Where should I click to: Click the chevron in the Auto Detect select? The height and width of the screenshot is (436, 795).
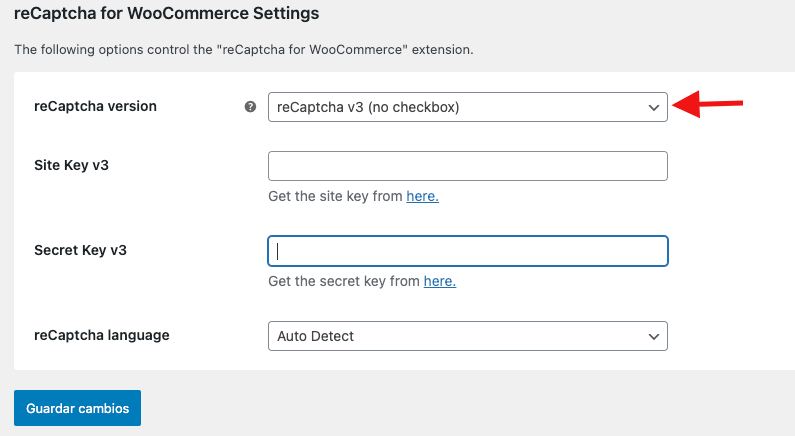[x=654, y=337]
